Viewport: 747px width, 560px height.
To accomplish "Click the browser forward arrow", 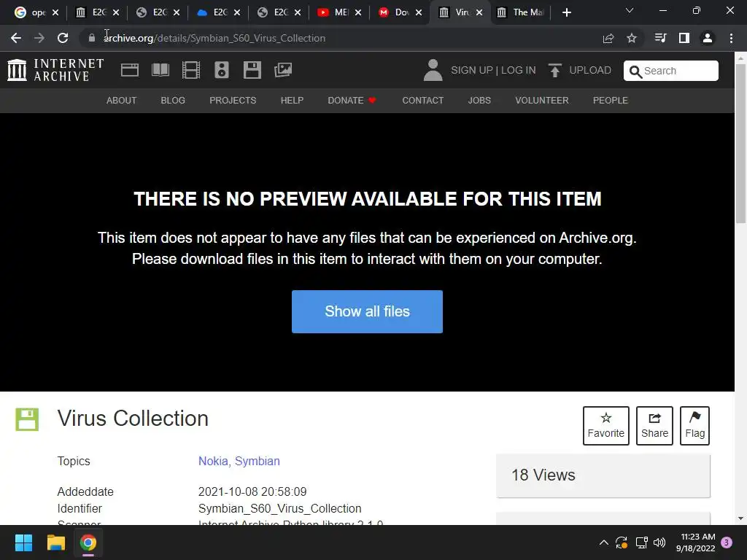I will click(39, 38).
